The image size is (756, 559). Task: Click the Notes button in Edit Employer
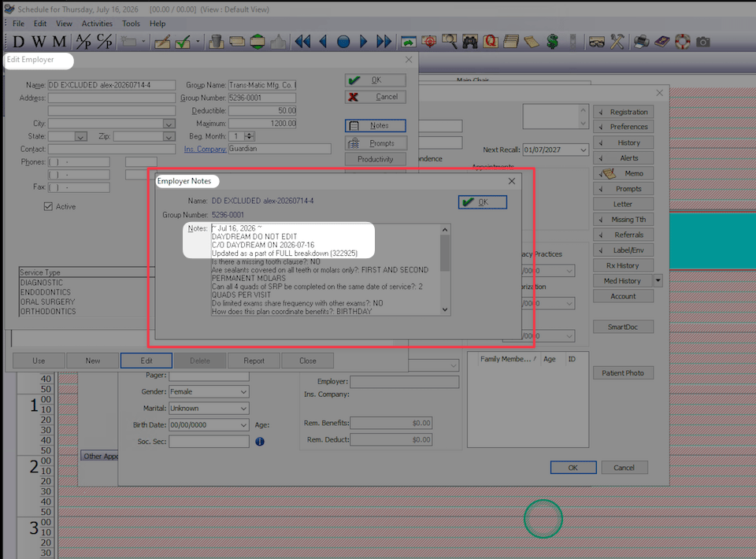click(375, 125)
